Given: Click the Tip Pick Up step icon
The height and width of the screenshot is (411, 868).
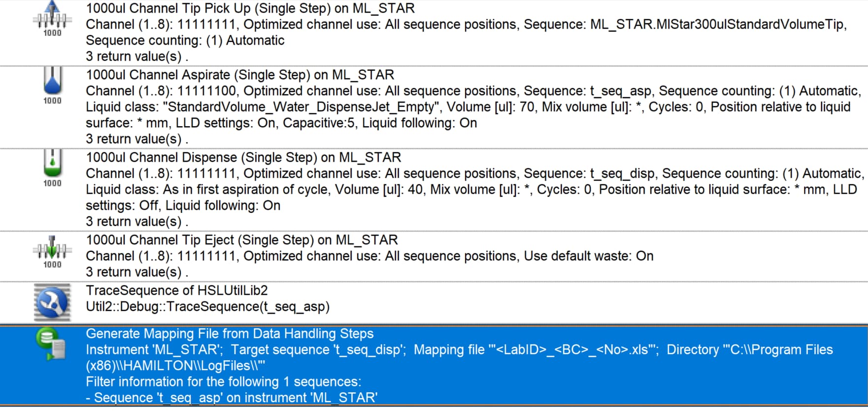Looking at the screenshot, I should click(52, 19).
